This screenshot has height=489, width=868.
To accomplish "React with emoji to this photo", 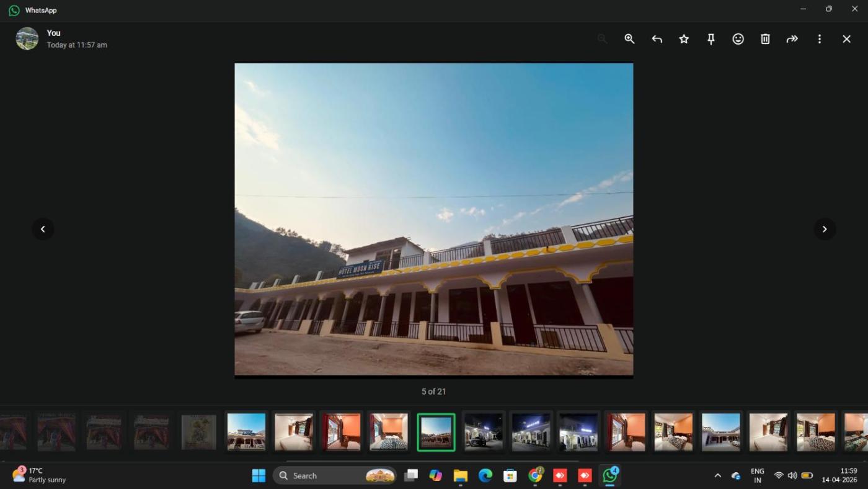I will pyautogui.click(x=738, y=39).
